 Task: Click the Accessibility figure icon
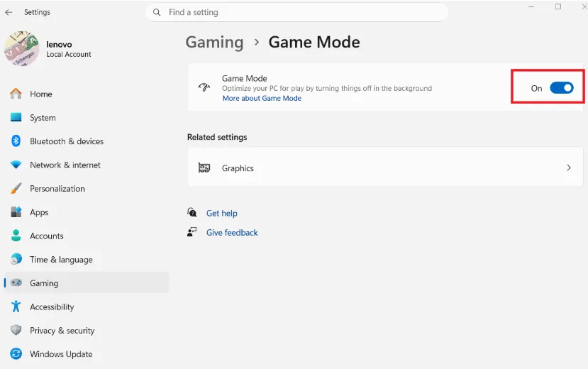(16, 307)
